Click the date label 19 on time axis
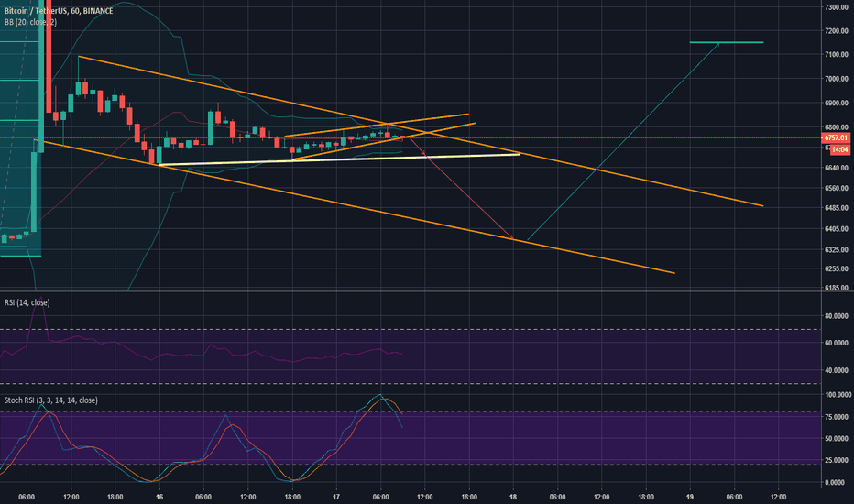 689,497
